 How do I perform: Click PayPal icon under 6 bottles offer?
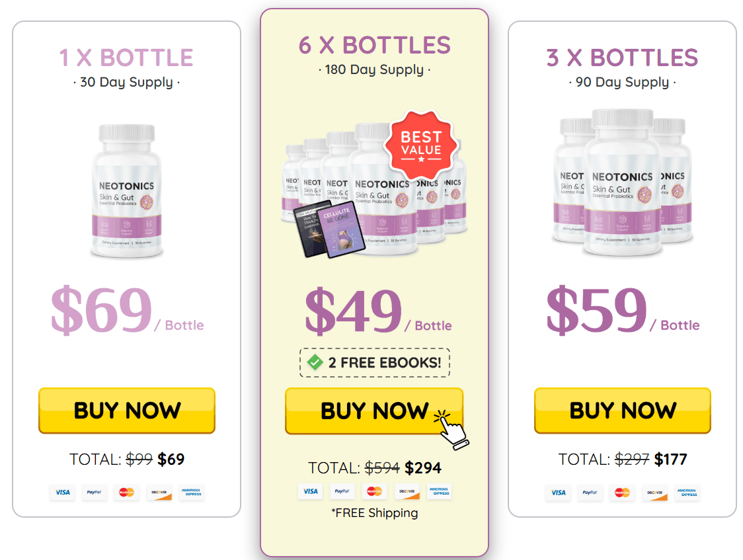(342, 491)
